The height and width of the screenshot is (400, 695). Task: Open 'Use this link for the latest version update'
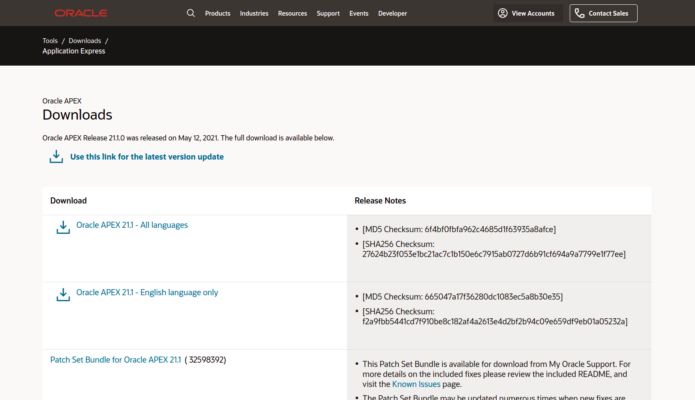(x=147, y=157)
